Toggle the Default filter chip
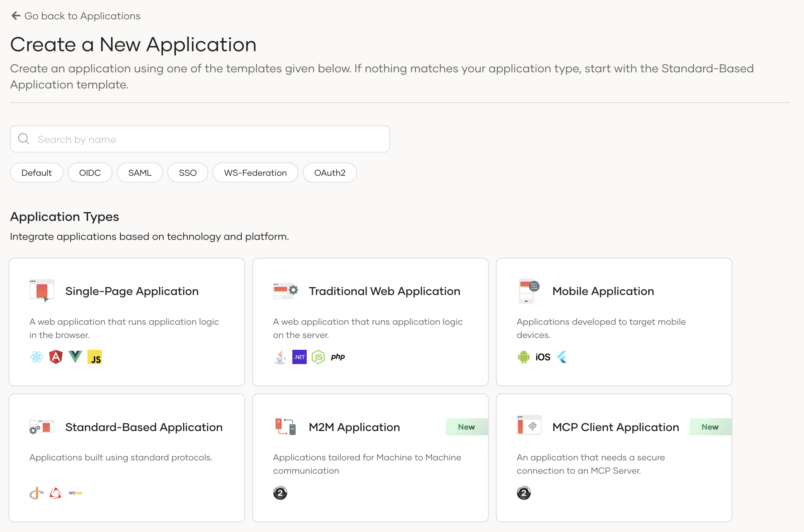The image size is (804, 532). (36, 173)
